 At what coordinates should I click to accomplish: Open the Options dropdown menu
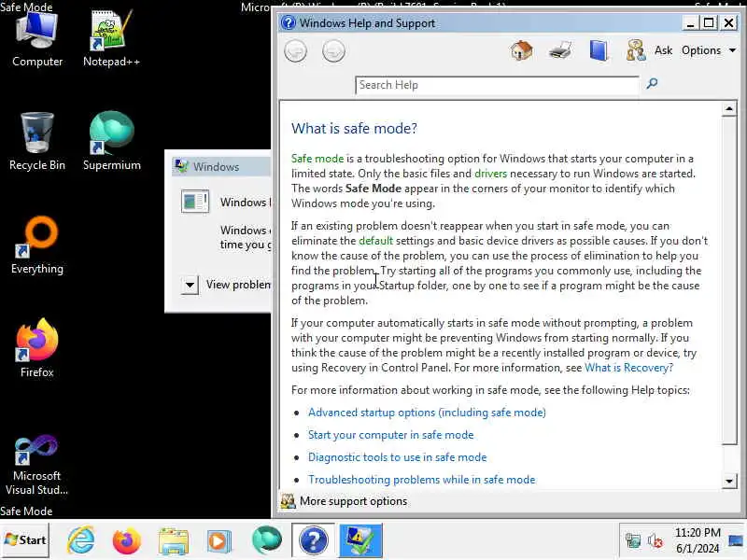709,50
